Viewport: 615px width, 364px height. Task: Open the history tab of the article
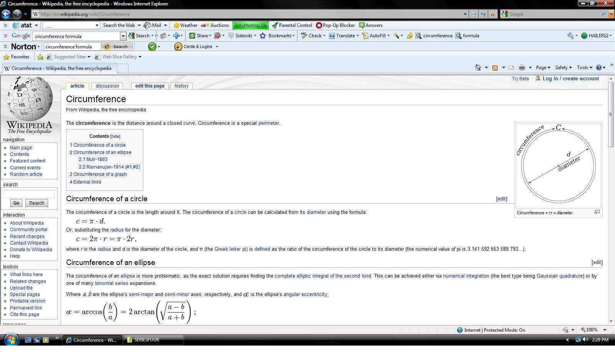pos(181,86)
